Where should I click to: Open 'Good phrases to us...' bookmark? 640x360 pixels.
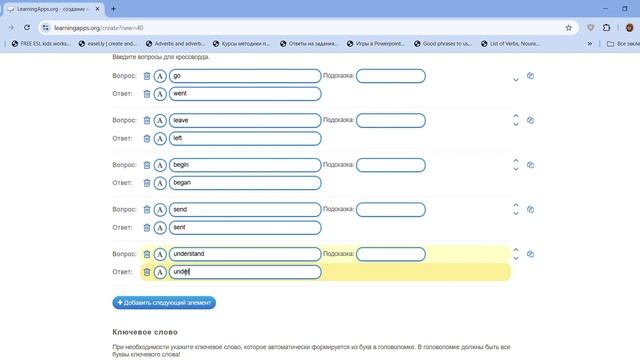click(x=443, y=43)
